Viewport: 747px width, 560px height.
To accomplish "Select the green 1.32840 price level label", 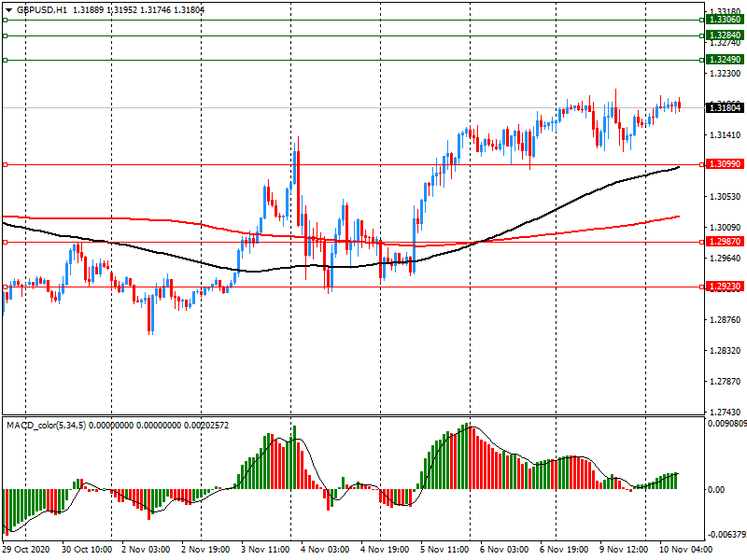I will tap(724, 35).
